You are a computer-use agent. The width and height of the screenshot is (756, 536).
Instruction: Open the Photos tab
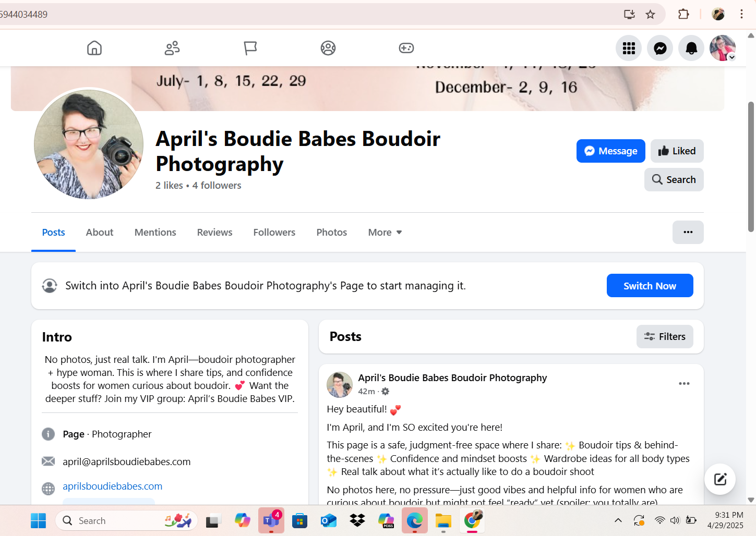tap(332, 232)
